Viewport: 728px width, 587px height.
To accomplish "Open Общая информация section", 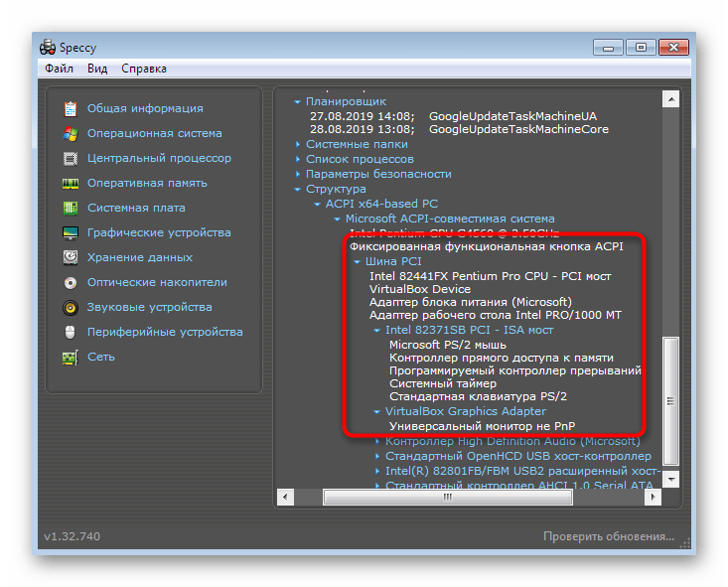I will point(145,108).
